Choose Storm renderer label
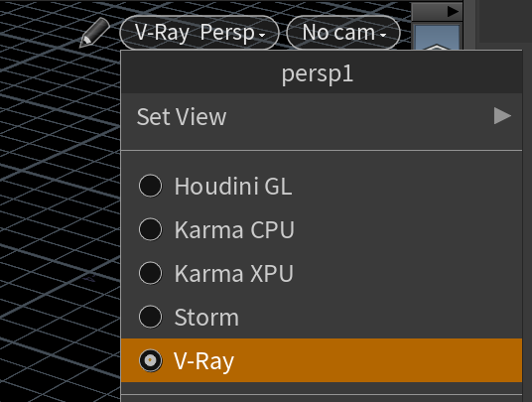532x402 pixels. [206, 318]
